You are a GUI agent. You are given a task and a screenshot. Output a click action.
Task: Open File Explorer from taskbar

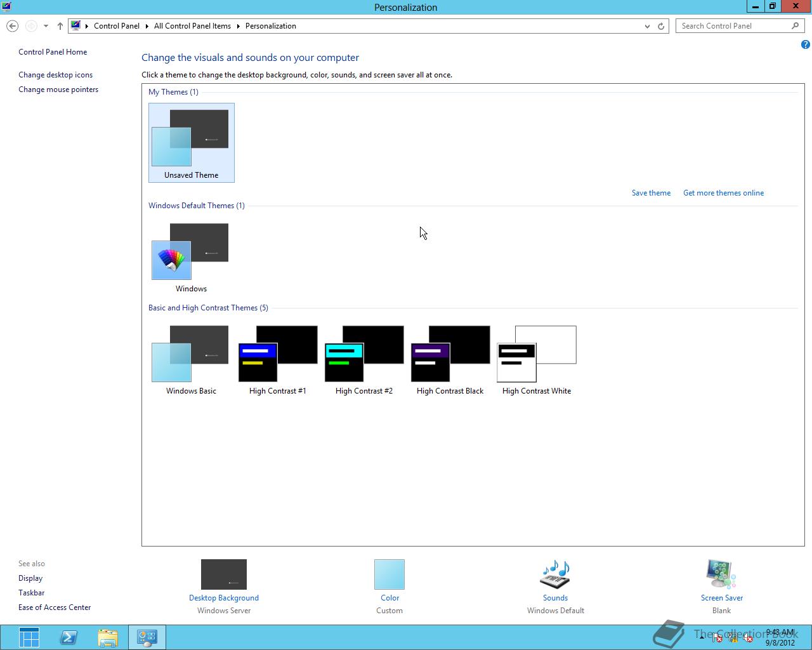coord(108,637)
